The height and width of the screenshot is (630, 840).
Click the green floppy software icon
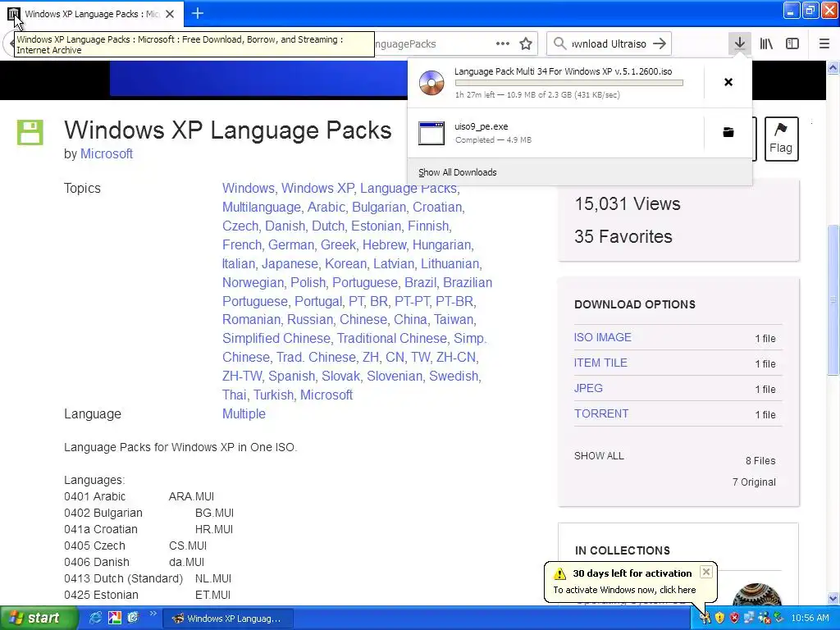pyautogui.click(x=30, y=132)
